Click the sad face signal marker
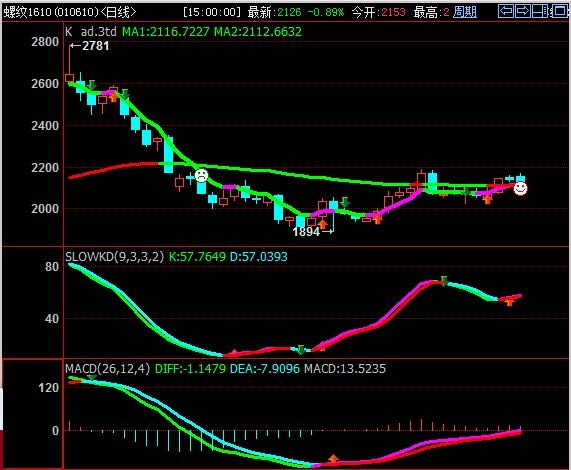Screen dimensions: 571x470 pyautogui.click(x=201, y=175)
